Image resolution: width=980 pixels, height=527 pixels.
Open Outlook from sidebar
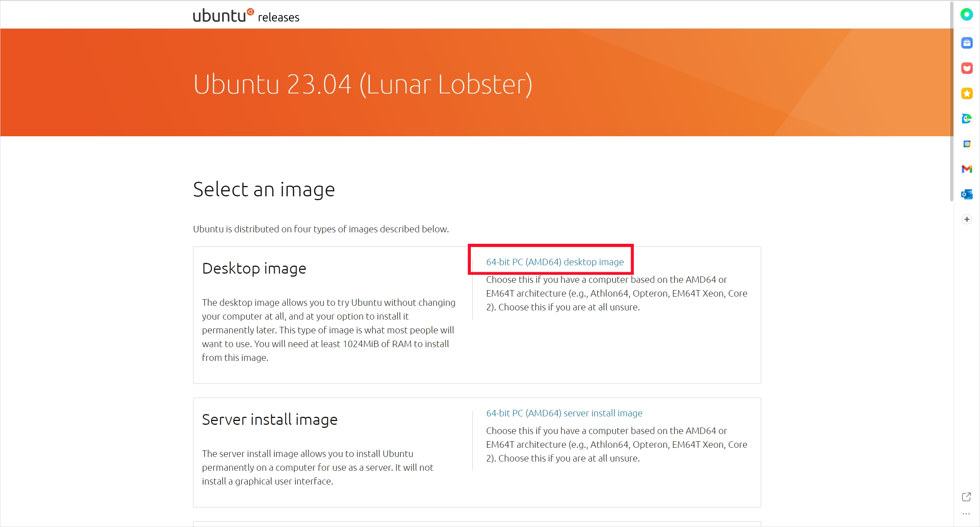click(967, 194)
